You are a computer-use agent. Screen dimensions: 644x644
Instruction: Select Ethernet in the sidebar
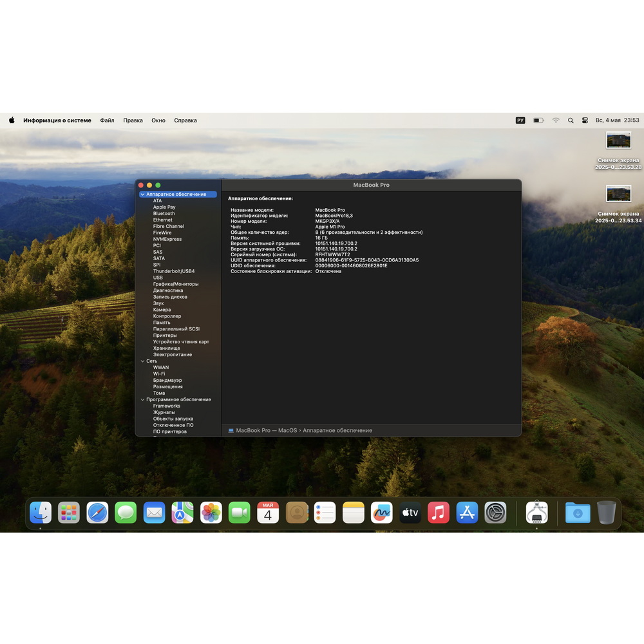pyautogui.click(x=163, y=220)
